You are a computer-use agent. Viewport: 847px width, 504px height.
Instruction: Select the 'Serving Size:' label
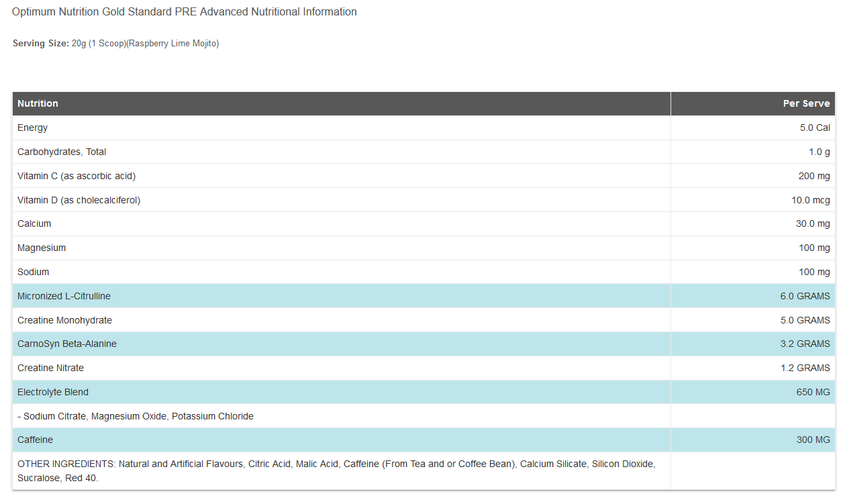click(40, 44)
